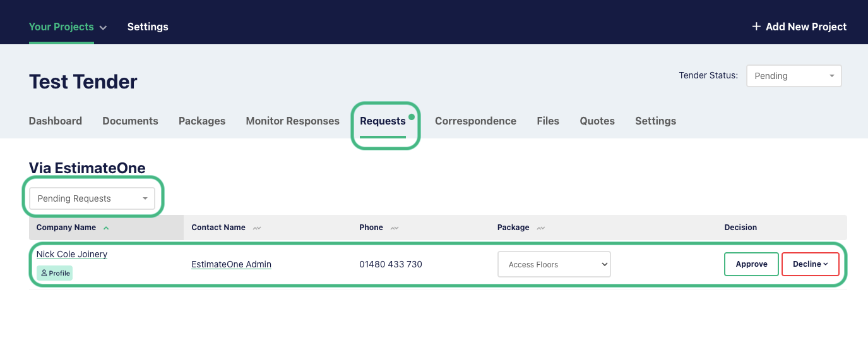Open the tender Settings tab
This screenshot has height=347, width=868.
(x=655, y=121)
